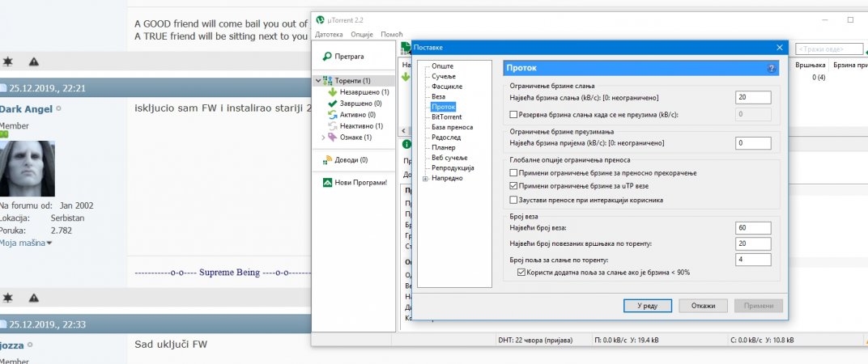This screenshot has height=364, width=868.
Task: Click the help question mark in Проток header
Action: [772, 69]
